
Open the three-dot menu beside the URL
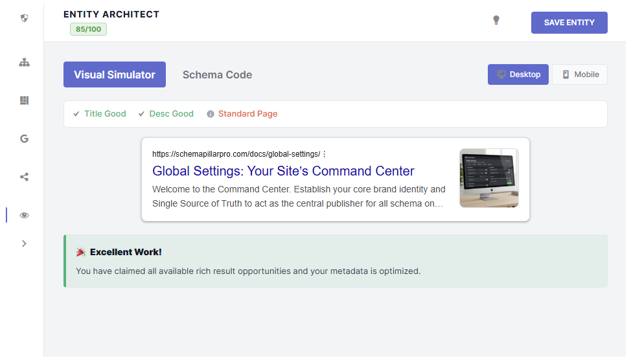(325, 154)
